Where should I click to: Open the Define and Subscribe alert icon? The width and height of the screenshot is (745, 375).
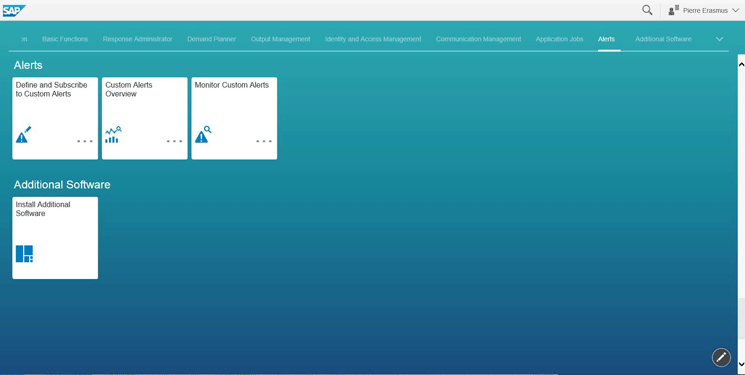point(23,135)
